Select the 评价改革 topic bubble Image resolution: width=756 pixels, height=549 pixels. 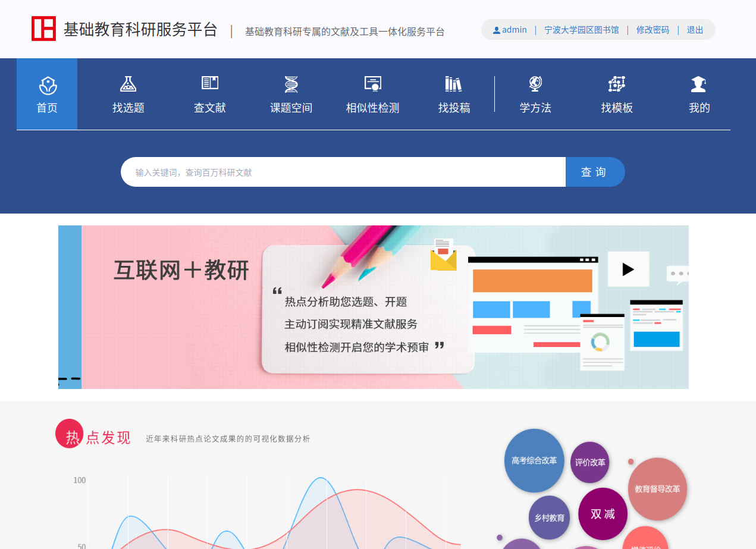590,462
